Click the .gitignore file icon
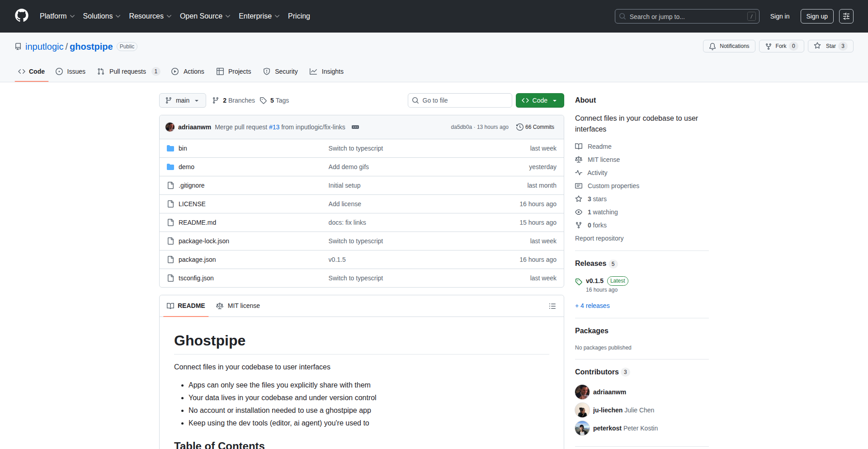This screenshot has width=868, height=449. point(170,185)
